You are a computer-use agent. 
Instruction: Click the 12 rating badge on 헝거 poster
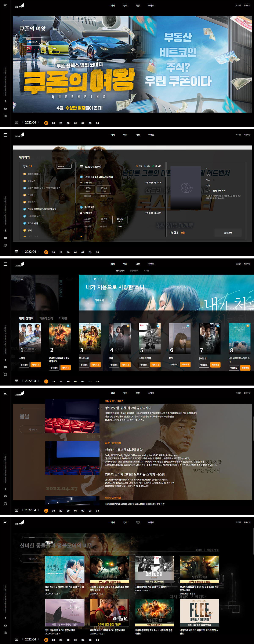tap(188, 326)
